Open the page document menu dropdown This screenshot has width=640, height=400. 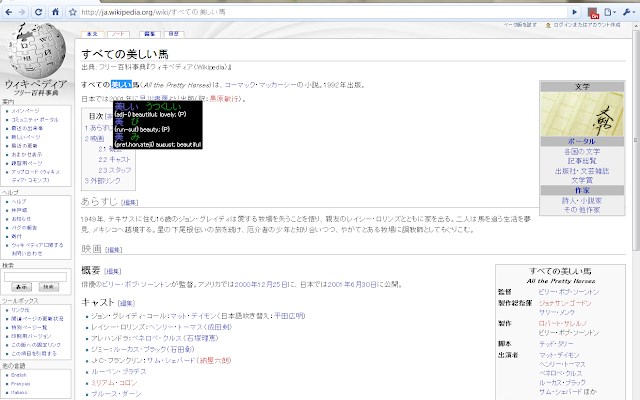609,12
